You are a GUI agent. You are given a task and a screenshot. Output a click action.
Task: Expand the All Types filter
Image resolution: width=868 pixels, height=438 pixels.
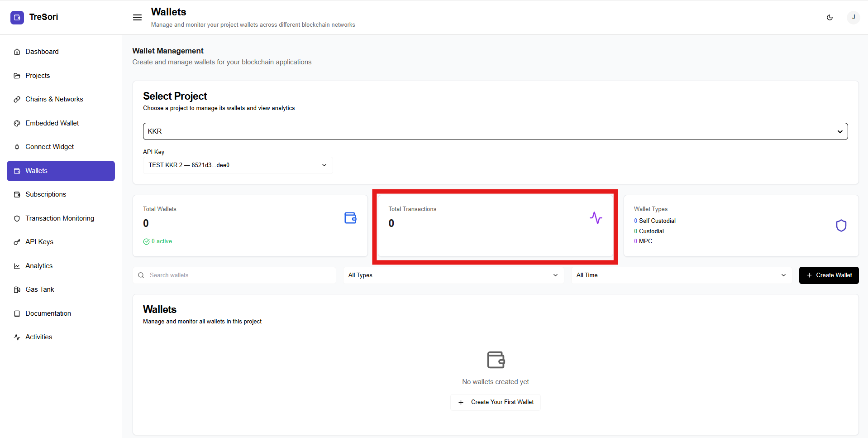(x=453, y=275)
